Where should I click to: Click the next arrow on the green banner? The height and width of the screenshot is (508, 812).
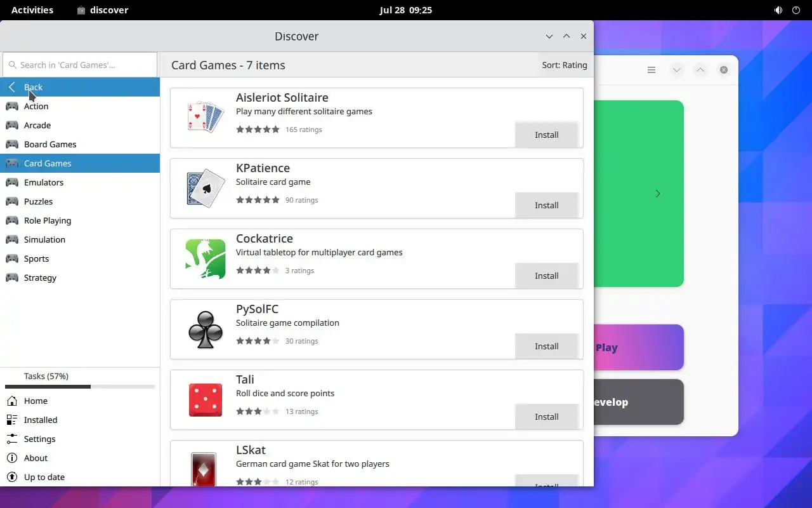(658, 194)
